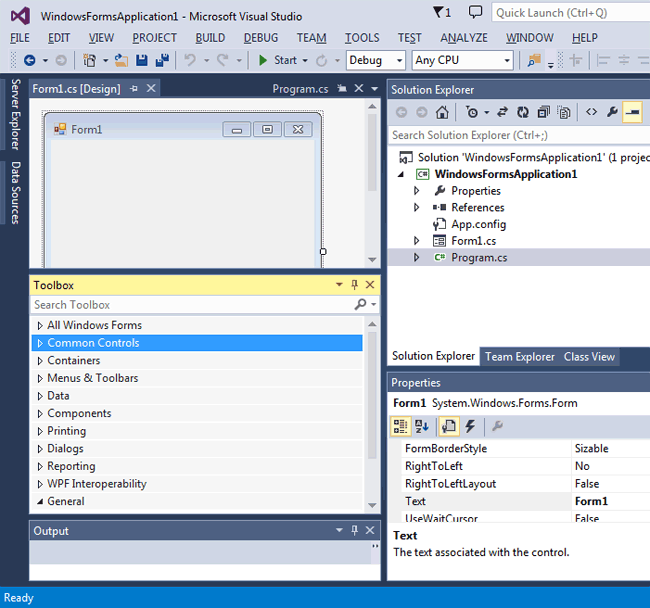Open the TOOLS menu
The height and width of the screenshot is (608, 650).
pyautogui.click(x=362, y=38)
